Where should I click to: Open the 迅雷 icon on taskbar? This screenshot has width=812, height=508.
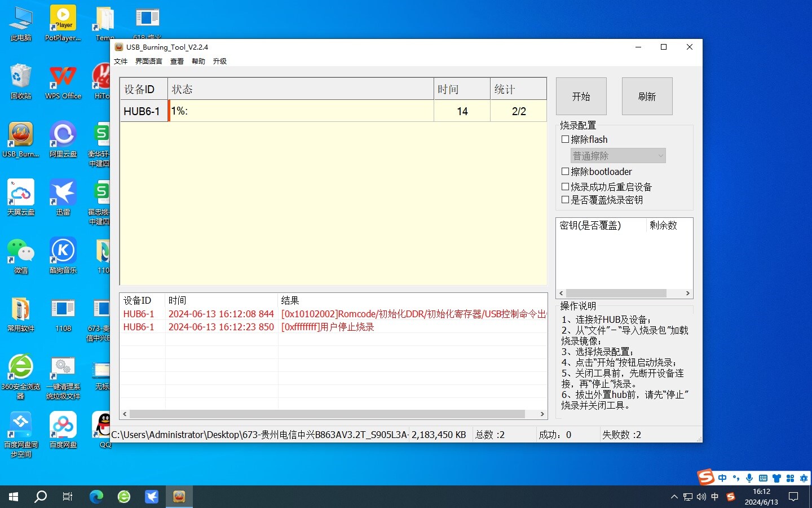152,497
